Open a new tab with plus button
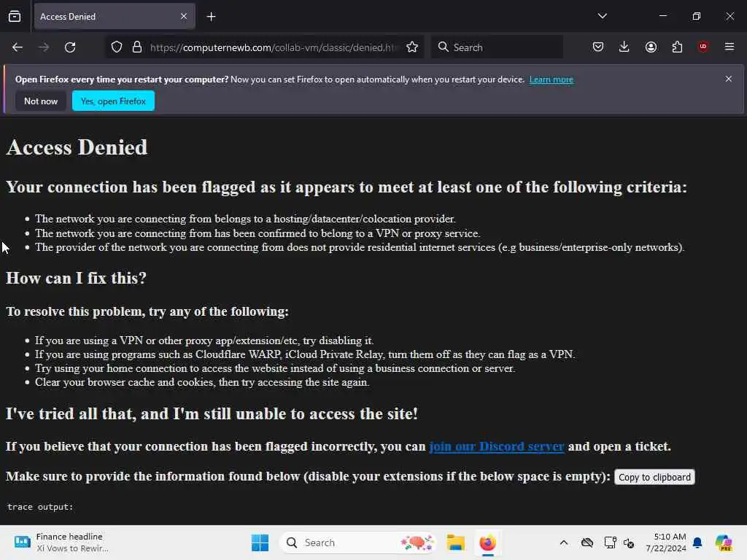 (x=211, y=17)
